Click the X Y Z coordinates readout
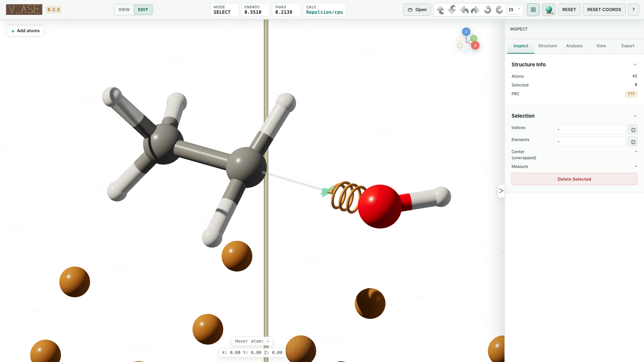Screen dimensions: 644x362 point(252,353)
